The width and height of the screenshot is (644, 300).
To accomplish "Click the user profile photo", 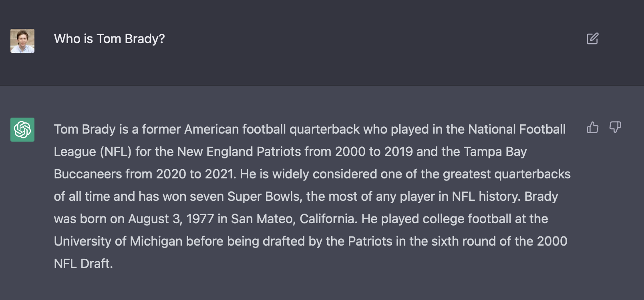I will [22, 41].
